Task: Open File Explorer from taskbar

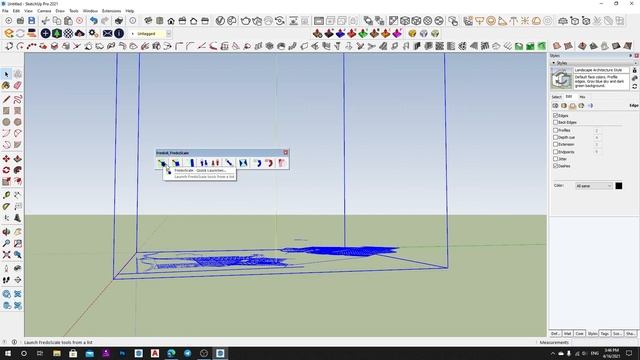Action: click(57, 353)
